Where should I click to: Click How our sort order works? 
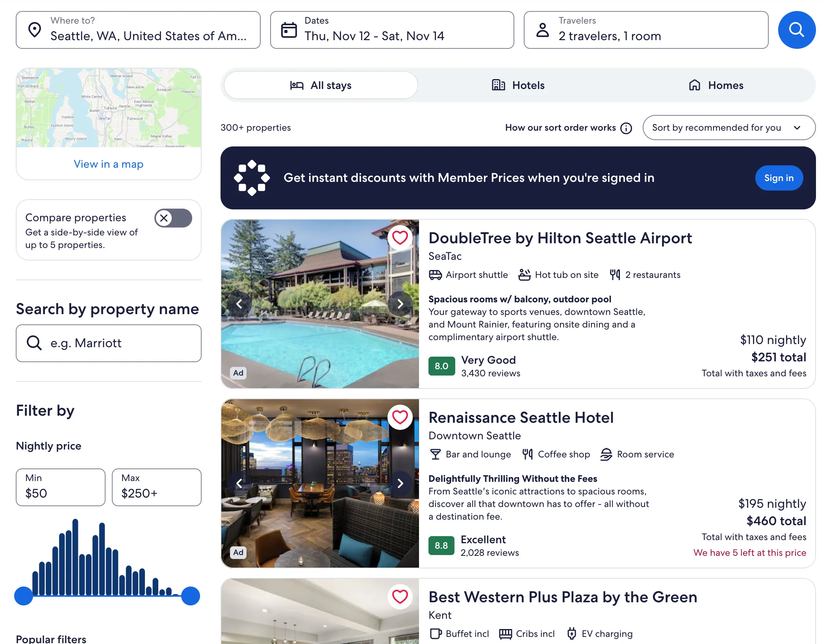click(560, 128)
